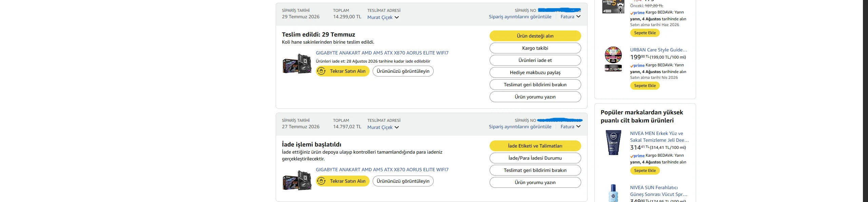Open the GIGABYTE ANAKART title link in the delivered order
This screenshot has width=868, height=202.
(382, 53)
